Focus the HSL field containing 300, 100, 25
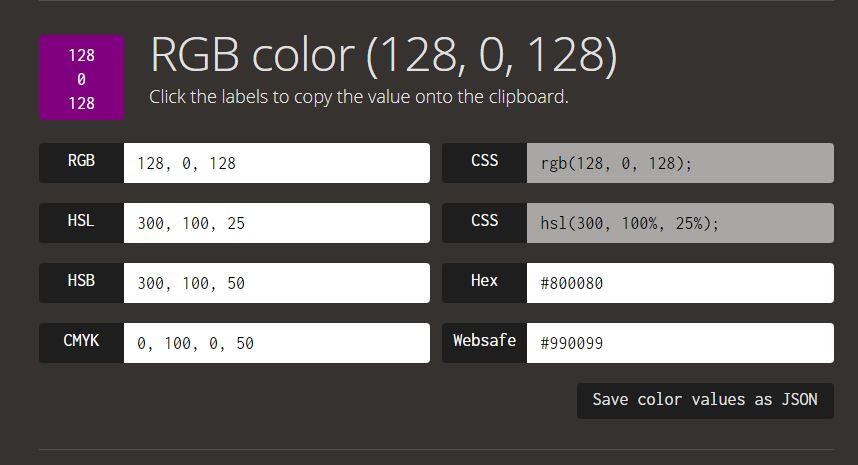This screenshot has height=465, width=858. [276, 223]
